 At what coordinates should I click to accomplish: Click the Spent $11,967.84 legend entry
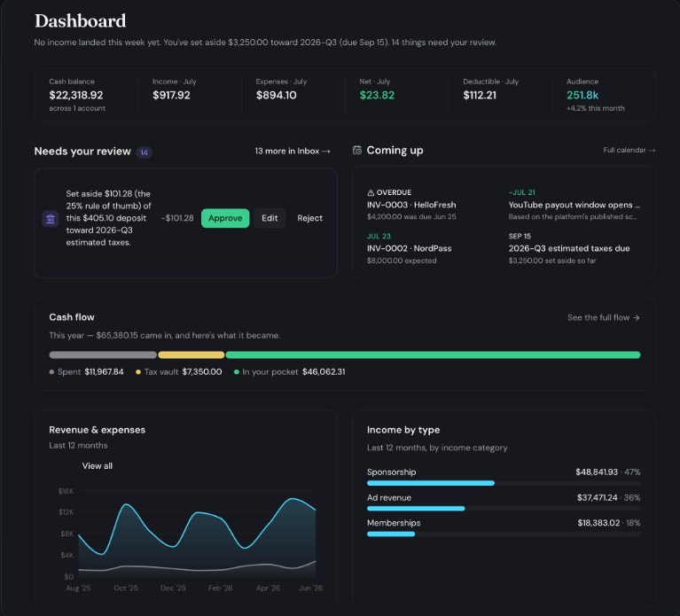pos(86,372)
